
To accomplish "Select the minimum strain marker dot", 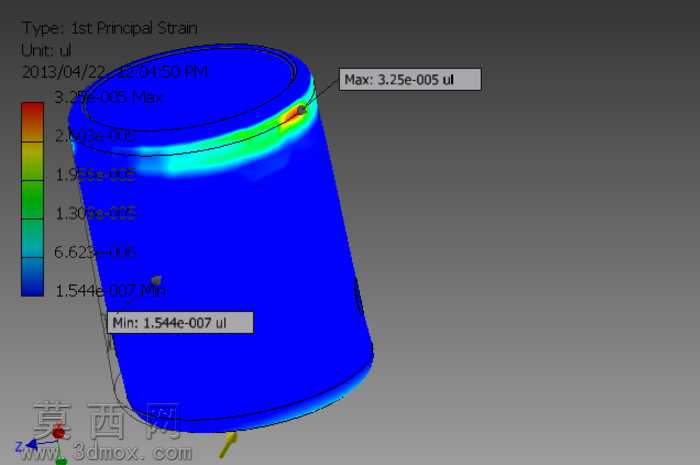I will coord(156,280).
